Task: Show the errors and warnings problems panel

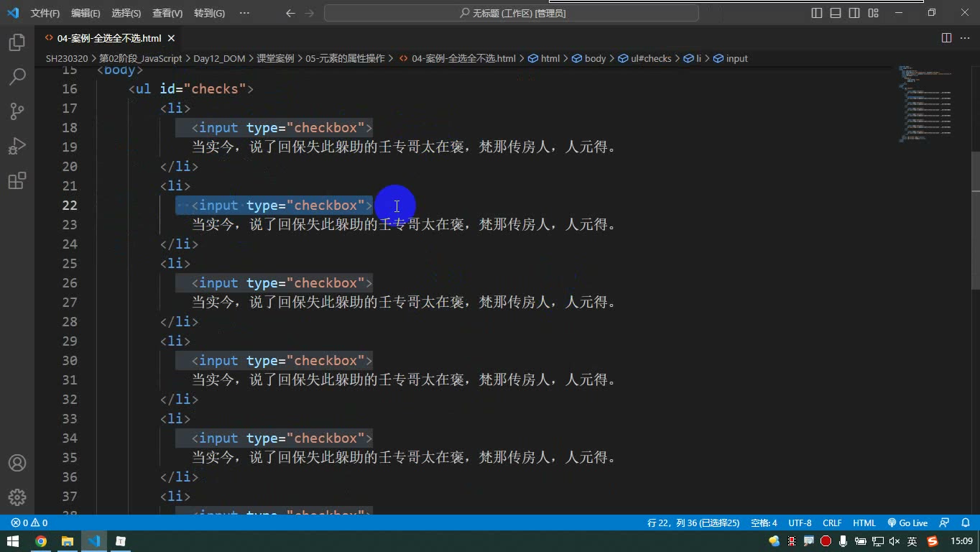Action: pos(29,523)
